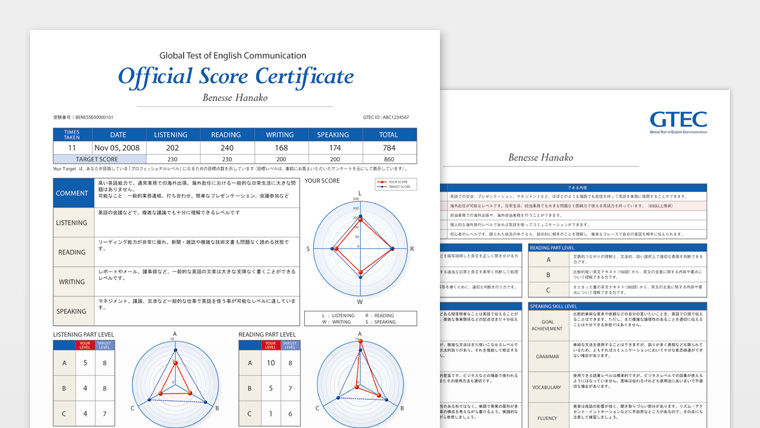Click "Global Test of English Communication" heading on front certificate
This screenshot has height=428, width=760.
click(x=233, y=55)
